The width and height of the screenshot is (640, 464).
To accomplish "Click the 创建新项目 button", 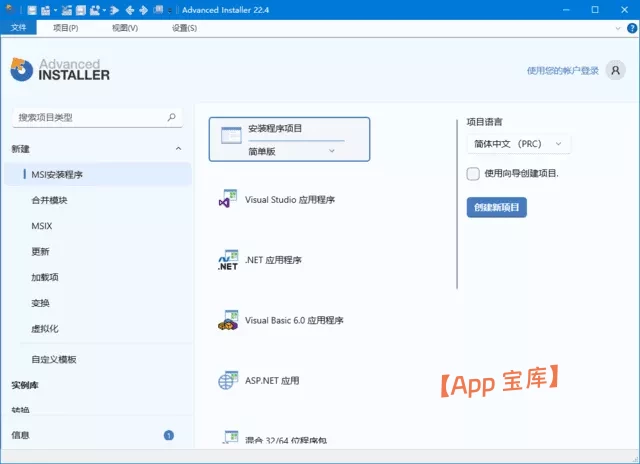I will pyautogui.click(x=497, y=207).
